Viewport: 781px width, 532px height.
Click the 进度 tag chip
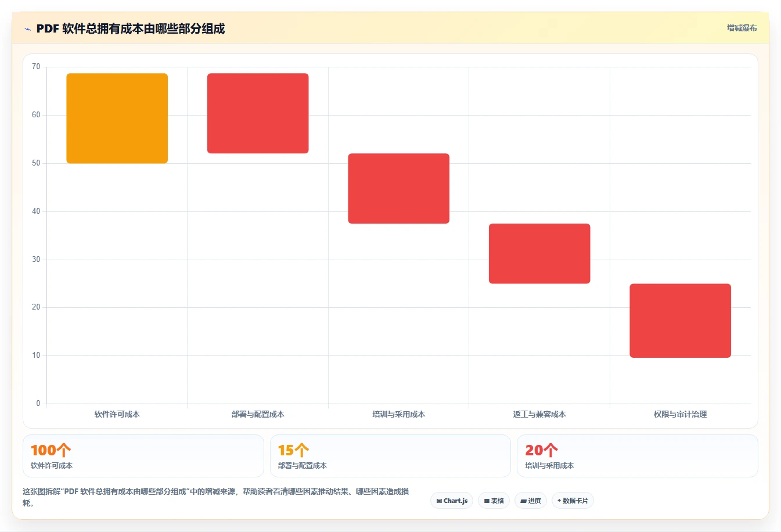click(531, 501)
